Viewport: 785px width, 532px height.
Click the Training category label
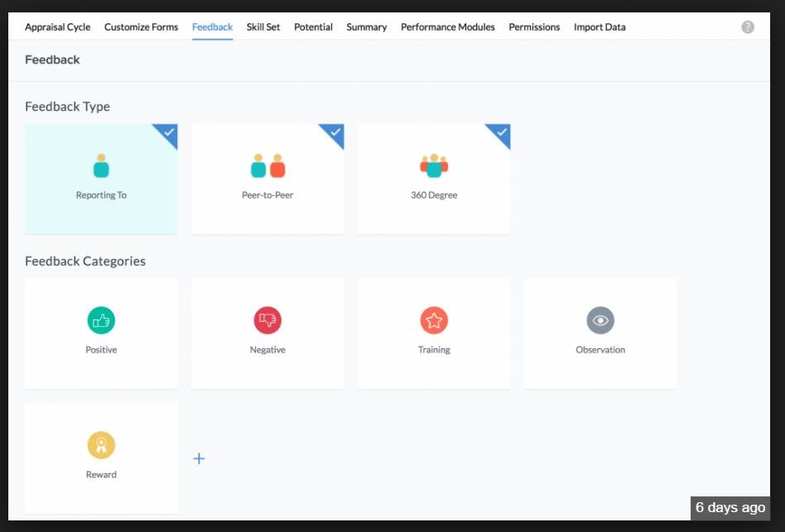pyautogui.click(x=434, y=349)
